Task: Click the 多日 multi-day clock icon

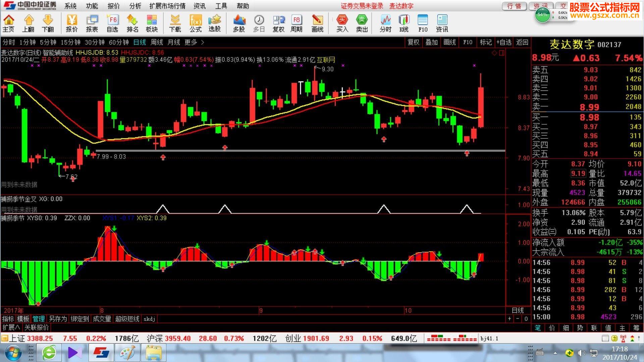Action: 259,23
